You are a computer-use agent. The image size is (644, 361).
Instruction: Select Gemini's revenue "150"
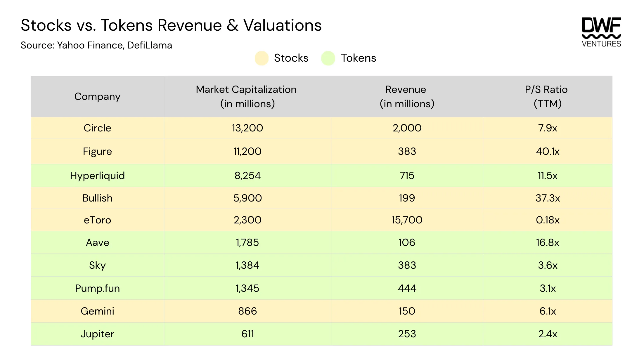coord(407,311)
